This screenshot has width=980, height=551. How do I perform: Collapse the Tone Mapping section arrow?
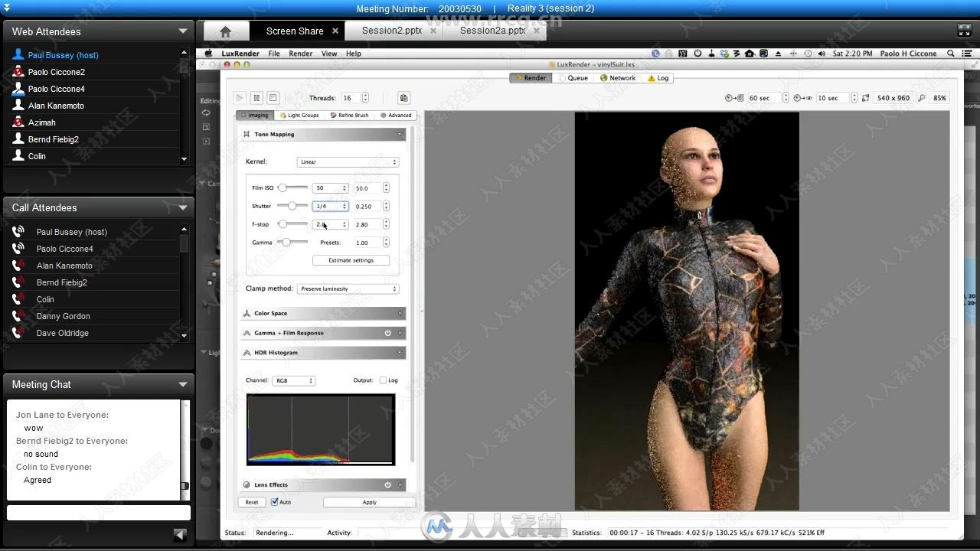tap(400, 134)
